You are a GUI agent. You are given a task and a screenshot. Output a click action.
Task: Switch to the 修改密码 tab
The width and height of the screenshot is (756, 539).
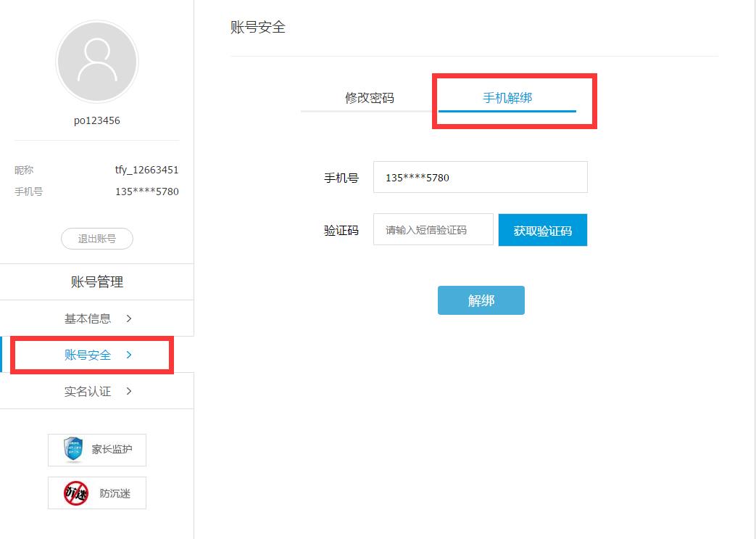(x=369, y=98)
